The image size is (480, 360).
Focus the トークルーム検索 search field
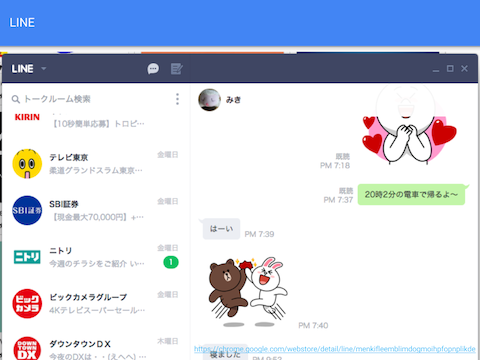(x=57, y=99)
